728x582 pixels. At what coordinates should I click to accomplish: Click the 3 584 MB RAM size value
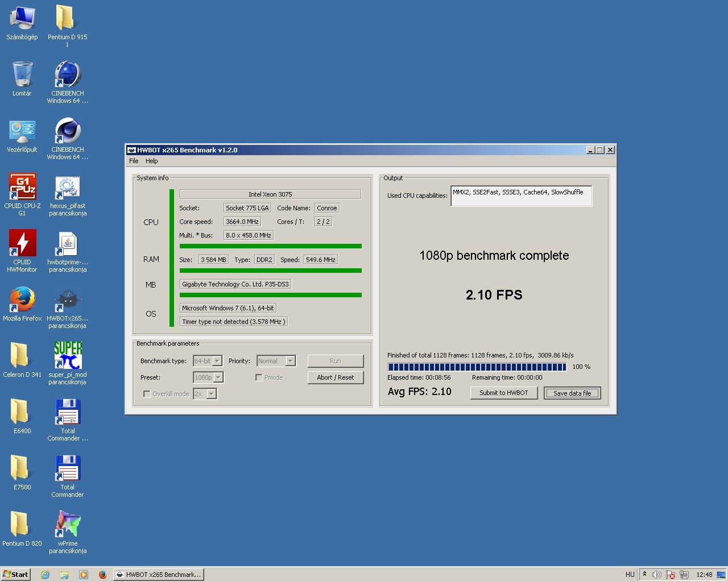pos(213,260)
